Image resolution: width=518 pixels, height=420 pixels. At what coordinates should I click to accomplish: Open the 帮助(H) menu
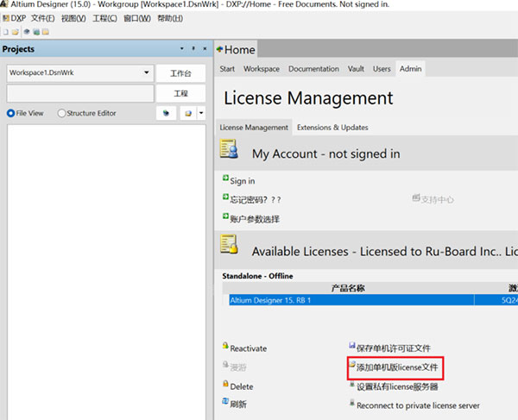pyautogui.click(x=170, y=18)
